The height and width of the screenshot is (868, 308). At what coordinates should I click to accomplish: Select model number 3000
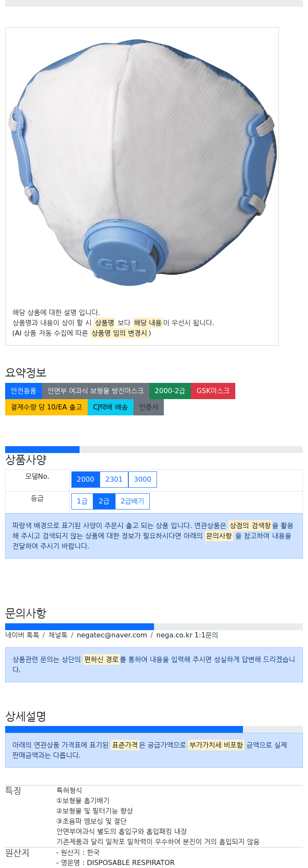pos(142,479)
